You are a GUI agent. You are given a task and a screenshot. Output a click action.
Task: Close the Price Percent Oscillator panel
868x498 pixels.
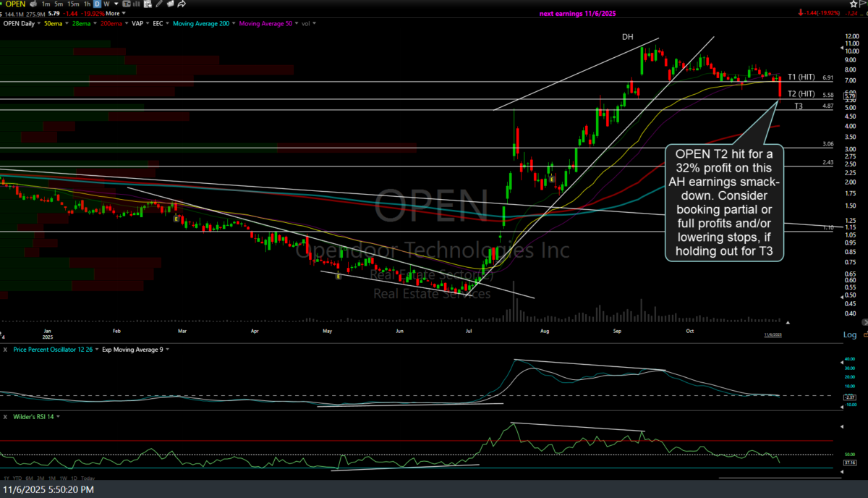[5, 350]
